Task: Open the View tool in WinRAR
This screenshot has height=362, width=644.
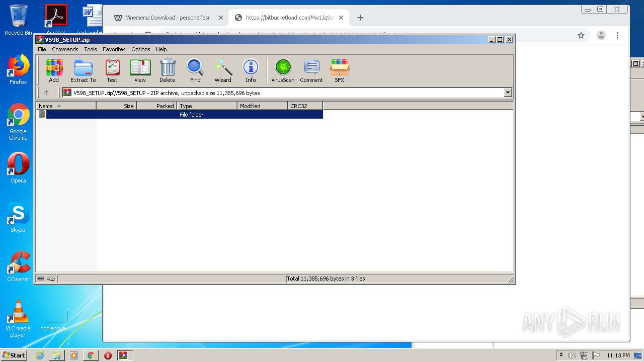Action: coord(140,70)
